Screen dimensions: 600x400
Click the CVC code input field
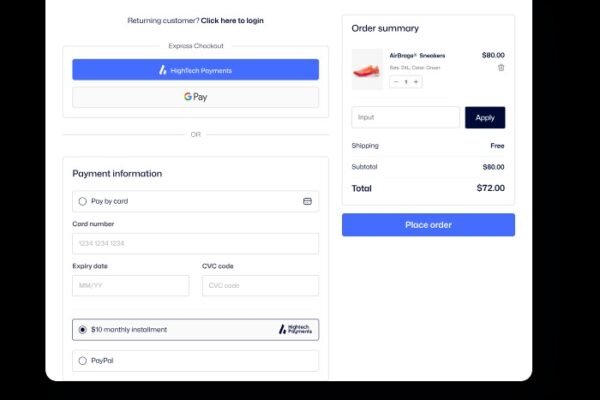[x=260, y=286]
